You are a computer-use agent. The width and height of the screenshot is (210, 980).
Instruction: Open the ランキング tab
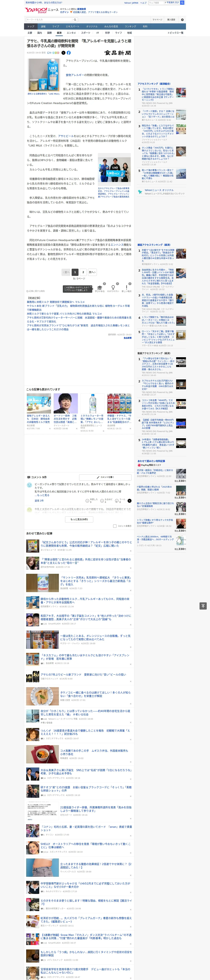point(130,27)
